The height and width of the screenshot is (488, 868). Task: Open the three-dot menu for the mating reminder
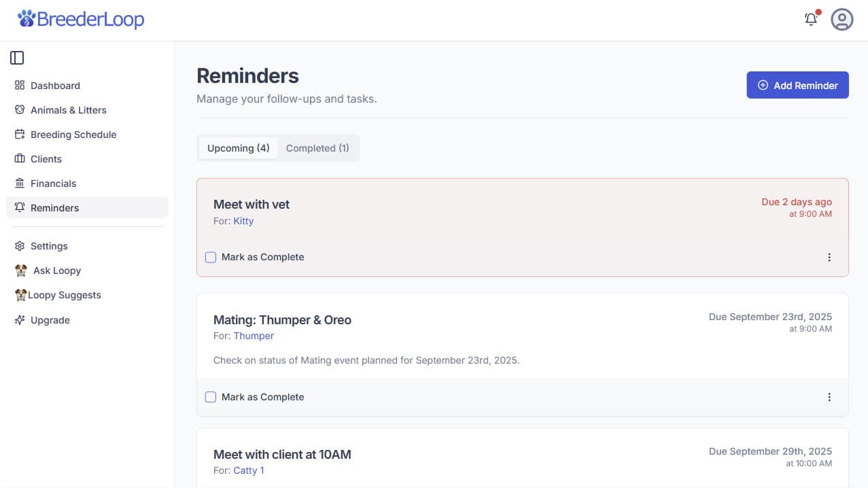coord(829,397)
